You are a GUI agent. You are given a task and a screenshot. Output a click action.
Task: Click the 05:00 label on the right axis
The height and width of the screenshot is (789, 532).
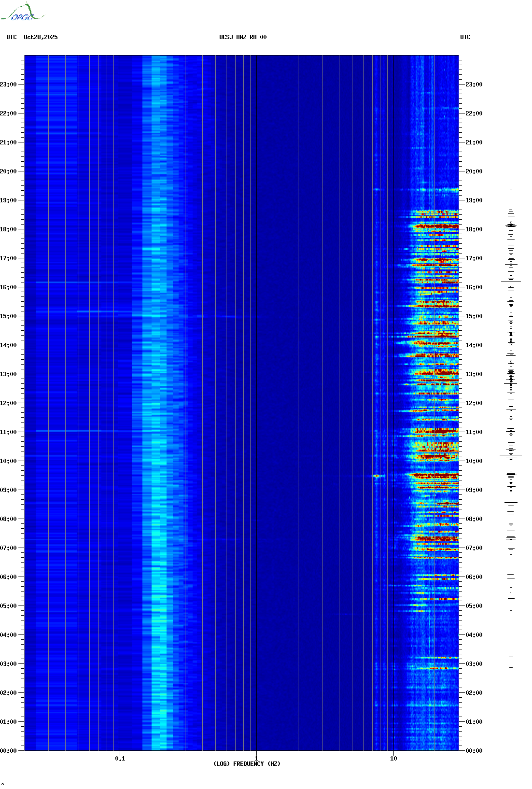tap(474, 606)
